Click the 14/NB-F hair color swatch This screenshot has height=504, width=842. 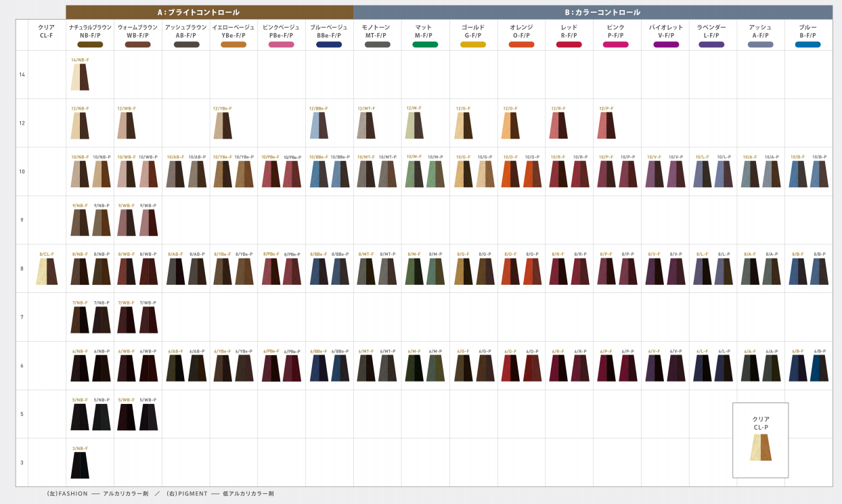(x=80, y=77)
